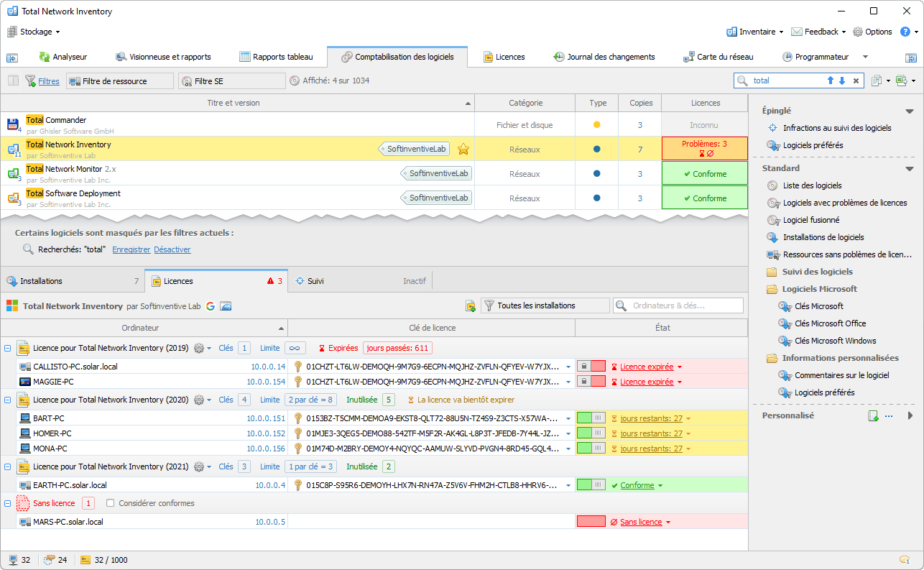Screen dimensions: 924x570
Task: Click the Enregistrer link
Action: 131,249
